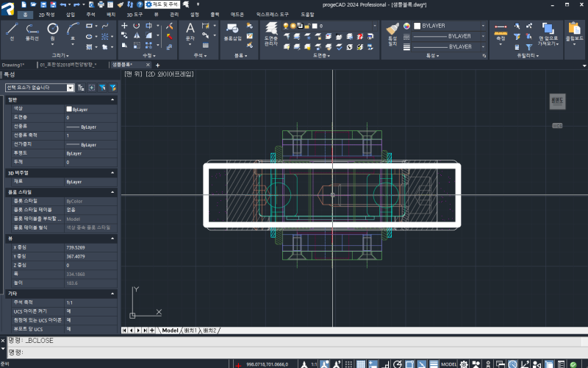Toggle annotation scale 1:1 in status bar
The width and height of the screenshot is (588, 368).
pyautogui.click(x=314, y=364)
